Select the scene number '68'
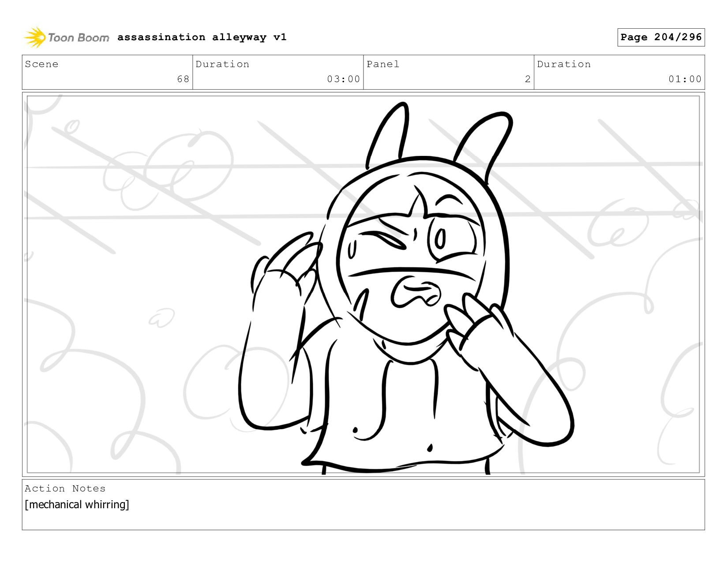Screen dimensions: 728x563 click(x=183, y=79)
